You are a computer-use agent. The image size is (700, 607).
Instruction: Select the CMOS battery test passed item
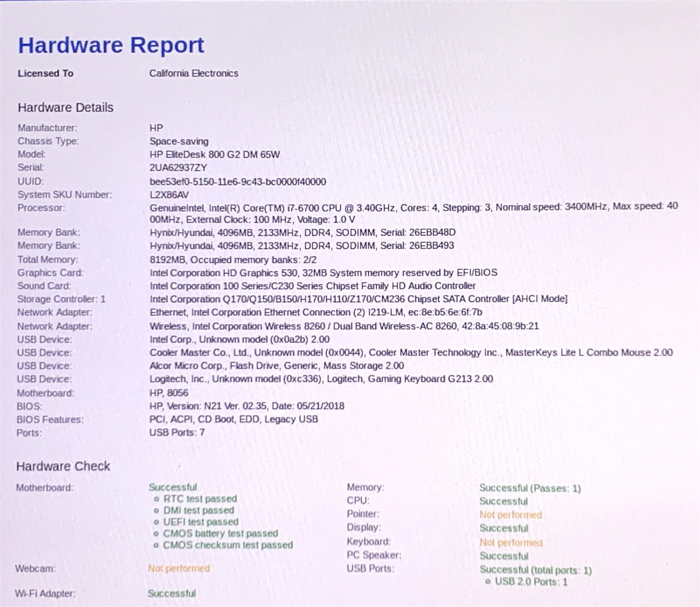[x=220, y=534]
